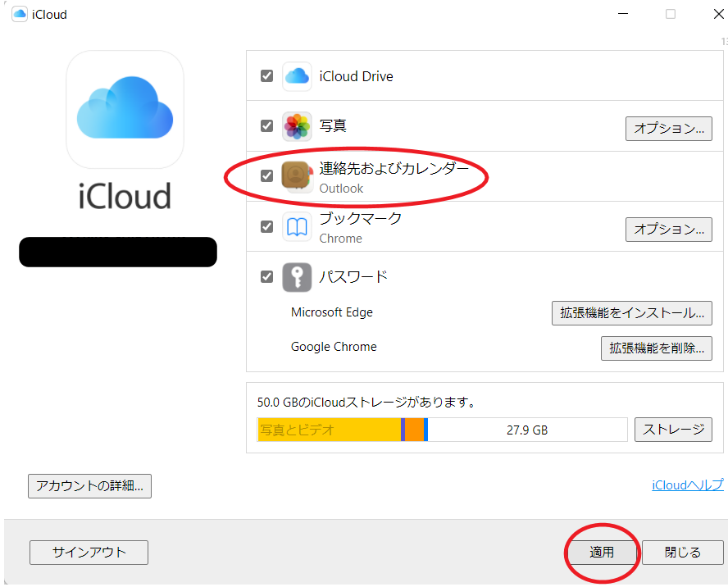Click the 50.0 GBのiCloudストレージ text
Screen dimensions: 728x587
click(x=366, y=403)
